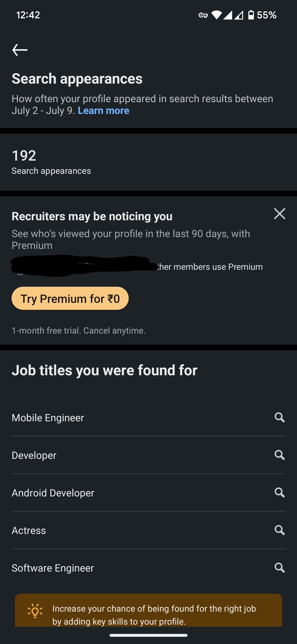Tap search icon beside Android Developer
The image size is (297, 644).
click(x=279, y=492)
